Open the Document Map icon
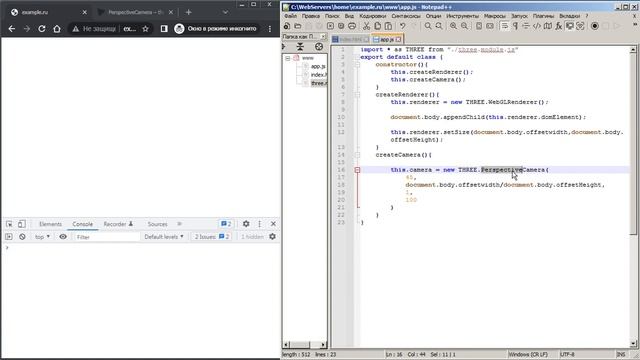The width and height of the screenshot is (640, 360). coord(548,26)
